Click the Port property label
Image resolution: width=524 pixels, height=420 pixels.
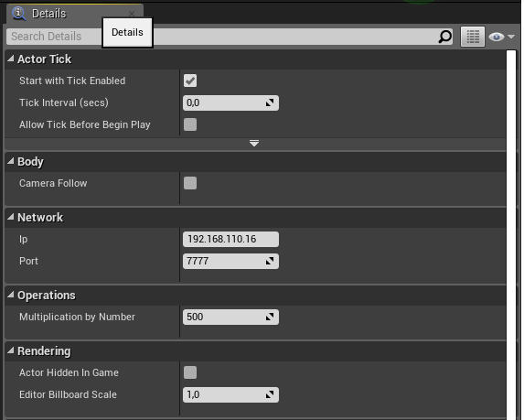pos(28,261)
